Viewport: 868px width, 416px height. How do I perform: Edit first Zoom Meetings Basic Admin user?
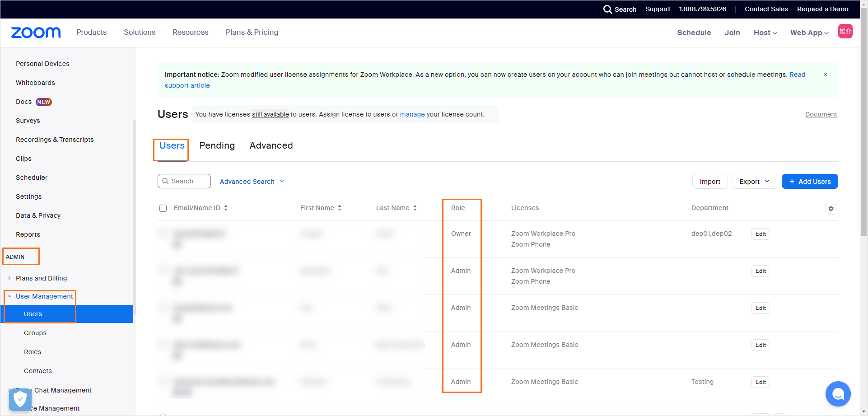(x=761, y=308)
